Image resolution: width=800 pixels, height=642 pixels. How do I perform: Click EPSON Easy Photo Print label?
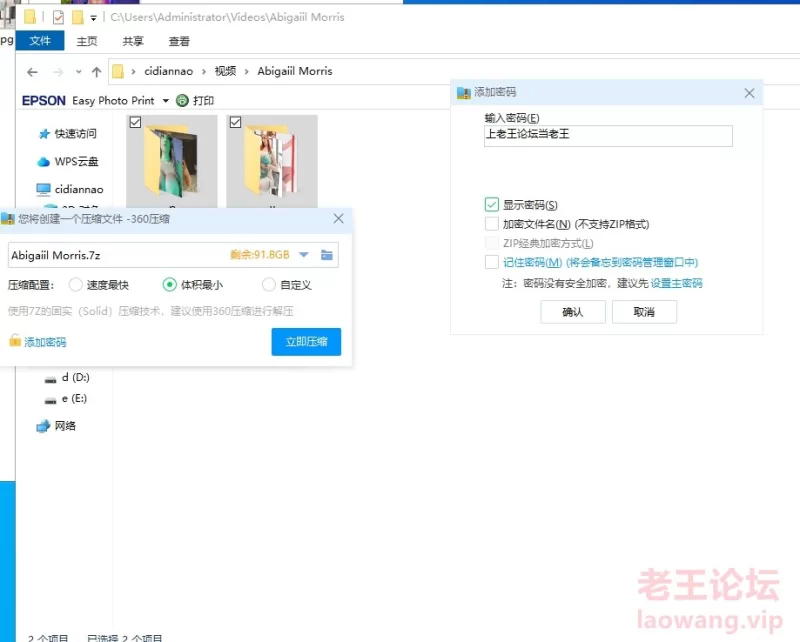[x=88, y=101]
